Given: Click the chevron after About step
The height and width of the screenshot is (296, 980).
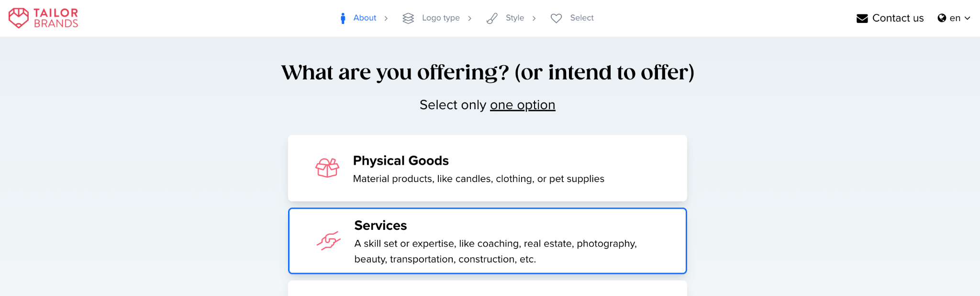Looking at the screenshot, I should [386, 18].
